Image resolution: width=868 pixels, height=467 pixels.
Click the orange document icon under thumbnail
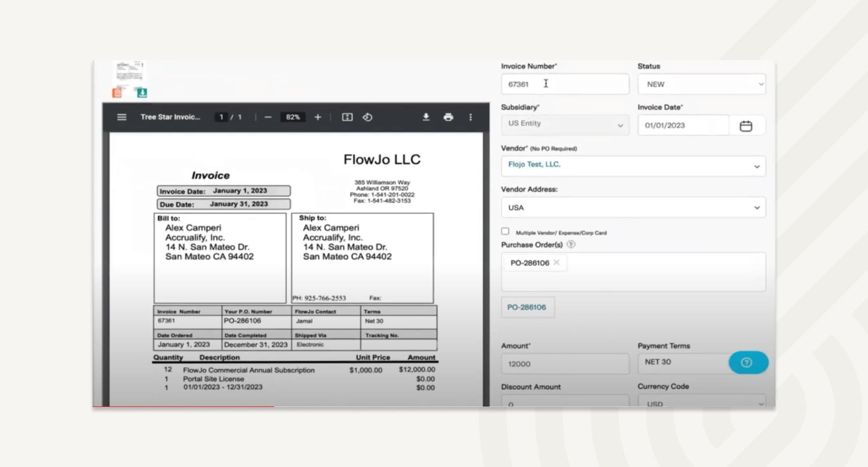point(117,93)
